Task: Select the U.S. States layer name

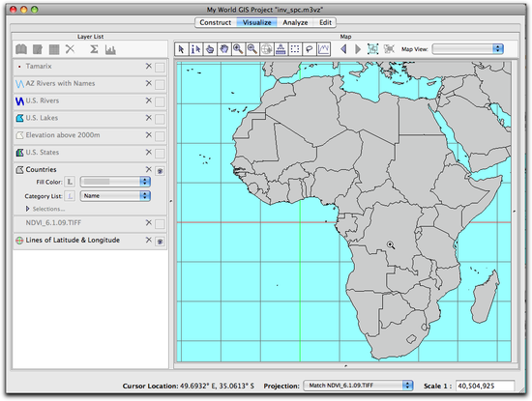Action: 43,153
